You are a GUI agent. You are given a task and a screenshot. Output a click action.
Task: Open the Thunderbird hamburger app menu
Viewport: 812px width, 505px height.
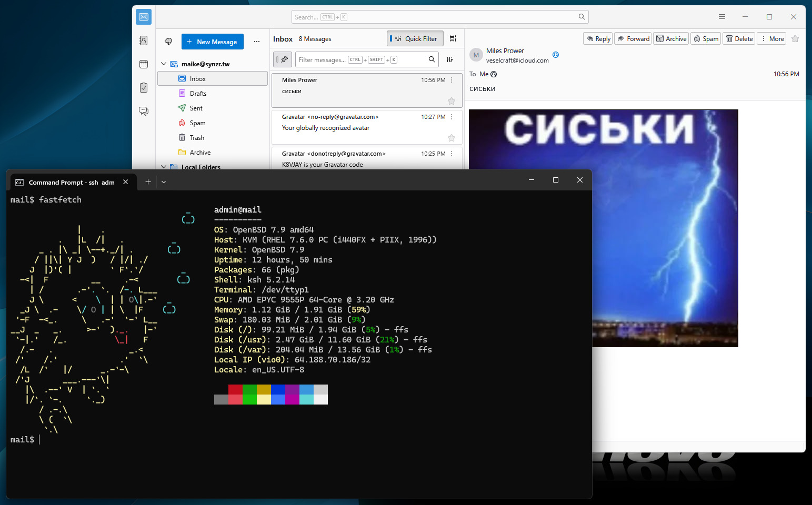click(722, 17)
